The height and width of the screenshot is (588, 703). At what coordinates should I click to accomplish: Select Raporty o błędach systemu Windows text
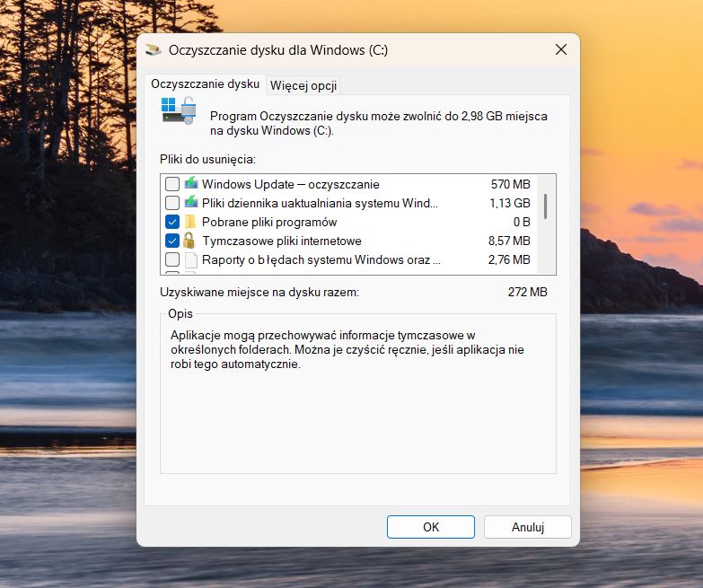tap(321, 260)
